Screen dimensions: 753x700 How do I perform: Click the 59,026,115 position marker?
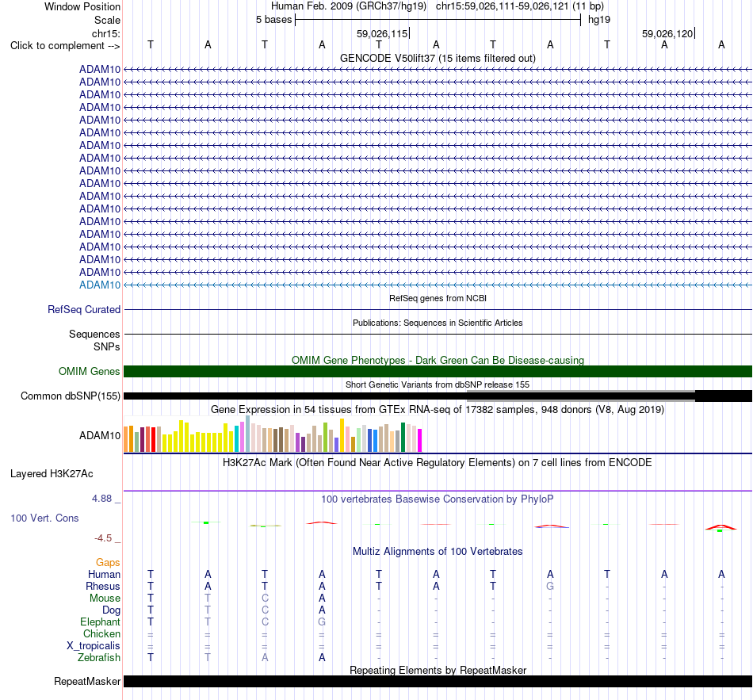pos(382,33)
